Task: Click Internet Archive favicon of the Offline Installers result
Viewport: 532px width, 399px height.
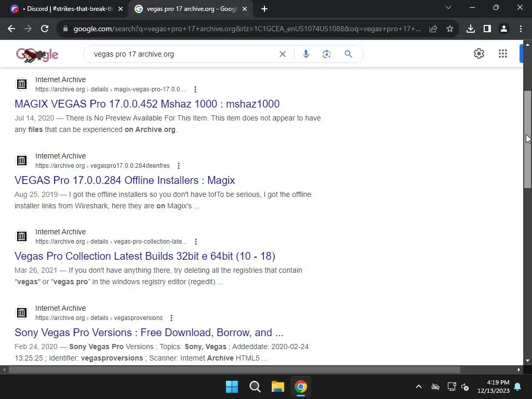Action: pyautogui.click(x=22, y=160)
